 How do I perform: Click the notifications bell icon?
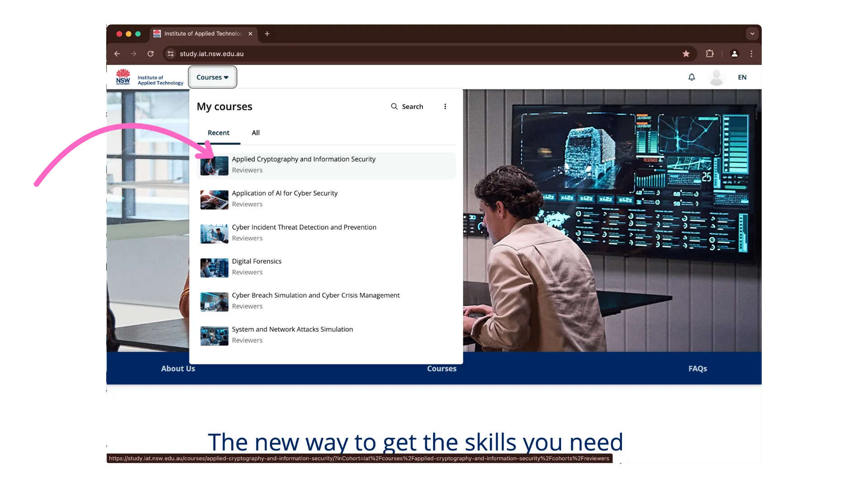tap(691, 77)
